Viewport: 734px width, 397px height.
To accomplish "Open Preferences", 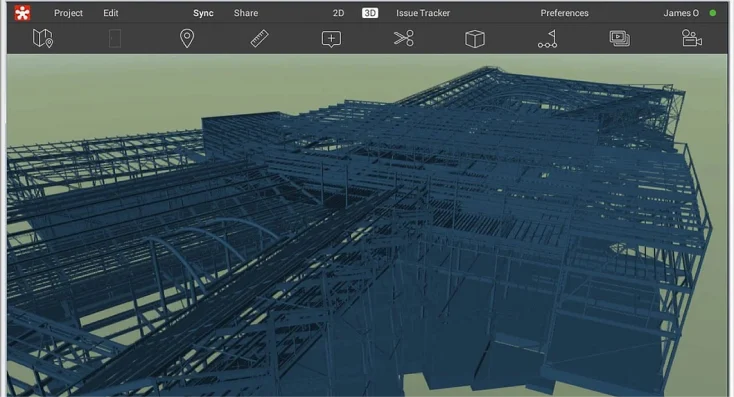I will point(565,13).
